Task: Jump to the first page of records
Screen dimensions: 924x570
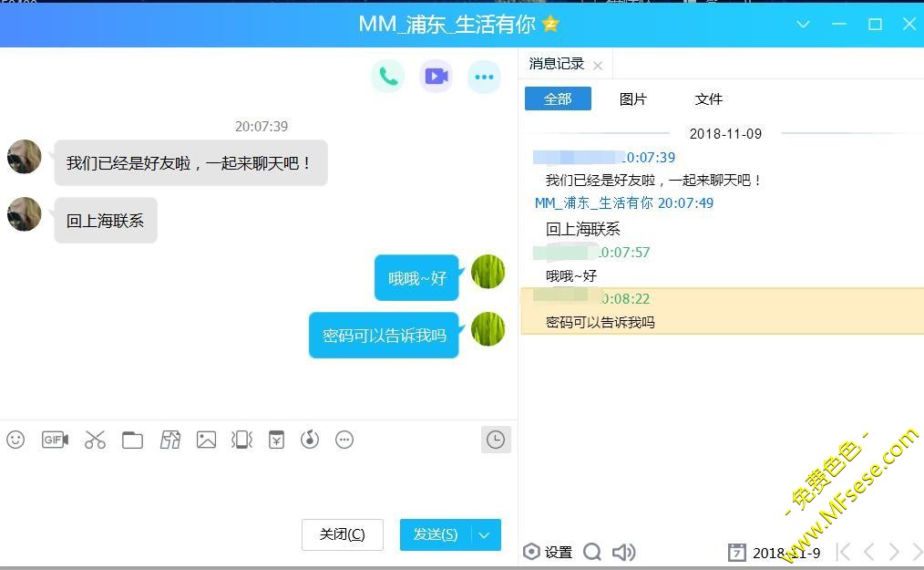Action: (x=844, y=553)
